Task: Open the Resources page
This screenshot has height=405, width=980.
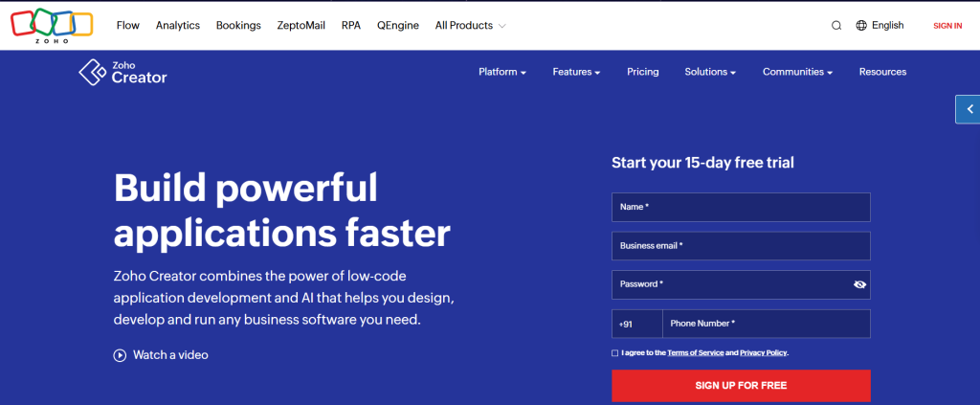Action: (x=882, y=72)
